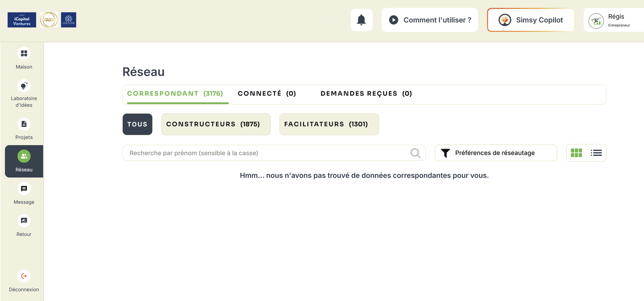Click the blue square logo with snowflake emblem
The image size is (644, 301).
point(68,20)
